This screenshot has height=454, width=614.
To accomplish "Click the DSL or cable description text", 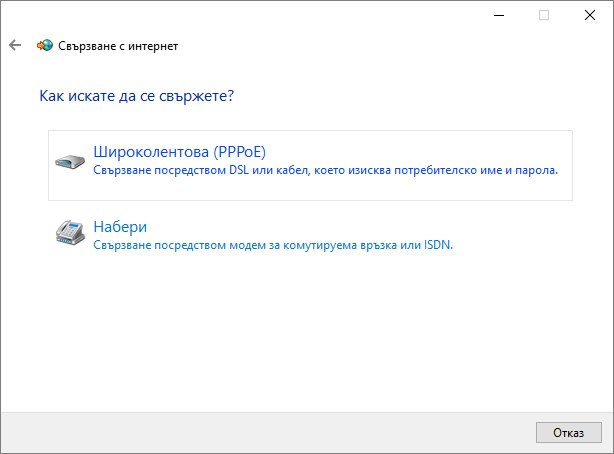I will (325, 170).
